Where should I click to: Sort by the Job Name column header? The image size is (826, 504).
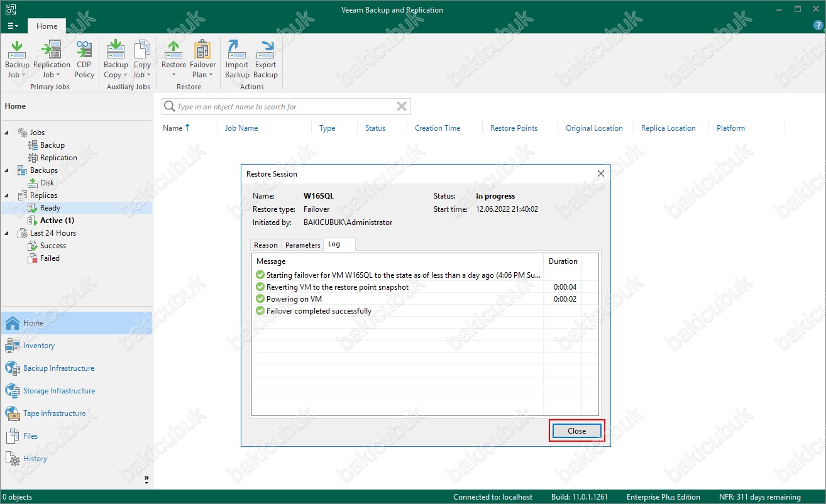tap(241, 128)
